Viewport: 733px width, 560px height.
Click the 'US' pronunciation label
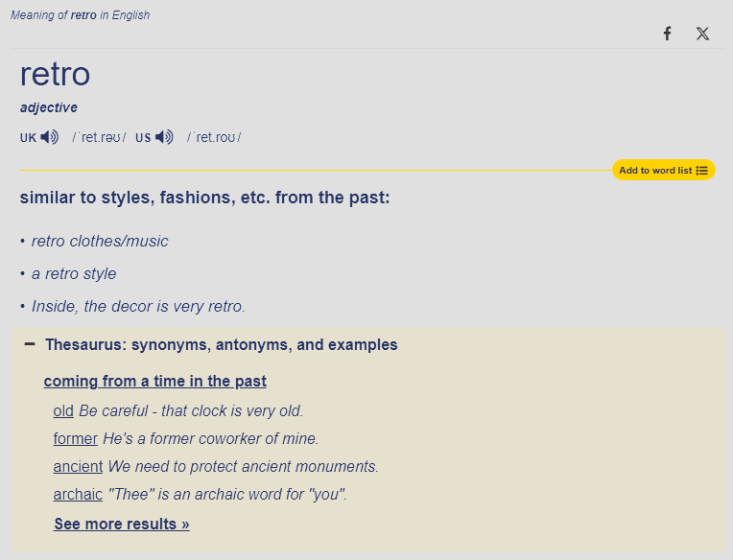(x=143, y=138)
